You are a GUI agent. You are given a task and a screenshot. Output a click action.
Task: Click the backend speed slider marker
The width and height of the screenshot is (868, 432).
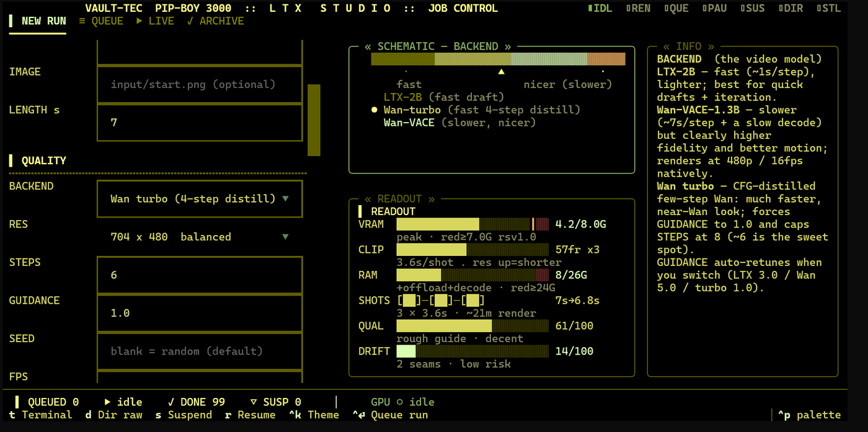(x=501, y=72)
